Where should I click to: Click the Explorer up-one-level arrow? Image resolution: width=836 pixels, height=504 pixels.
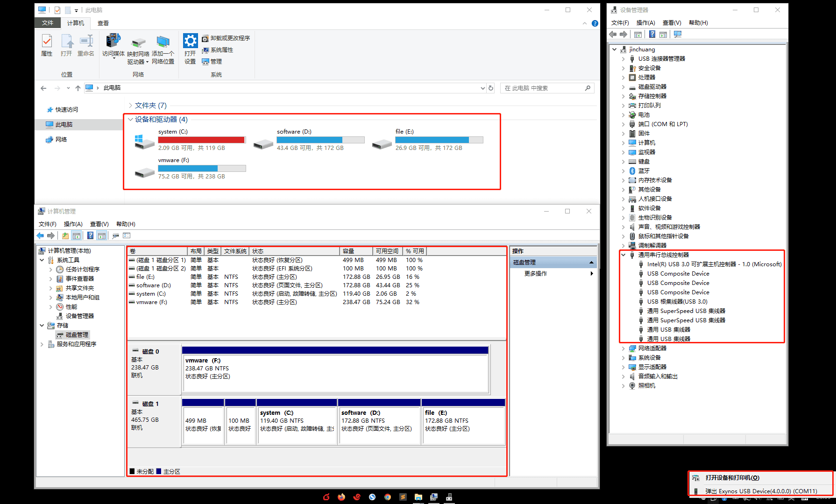[78, 88]
